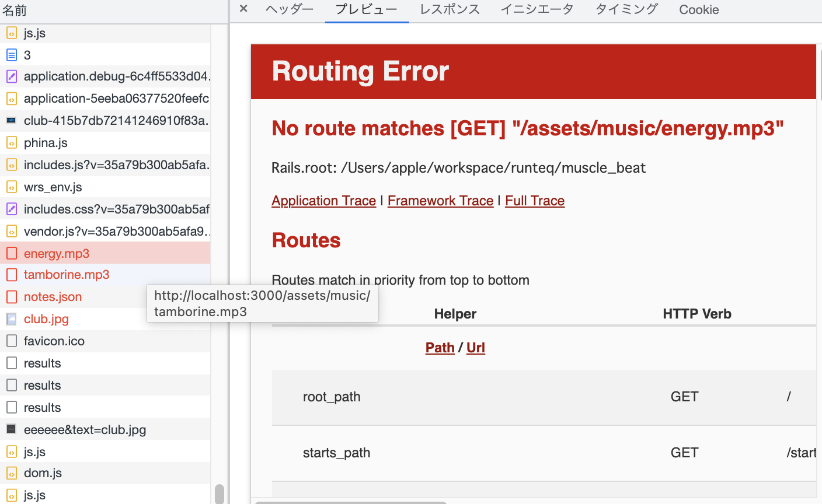Click the script icon beside vendor.js
The image size is (822, 504).
(12, 232)
